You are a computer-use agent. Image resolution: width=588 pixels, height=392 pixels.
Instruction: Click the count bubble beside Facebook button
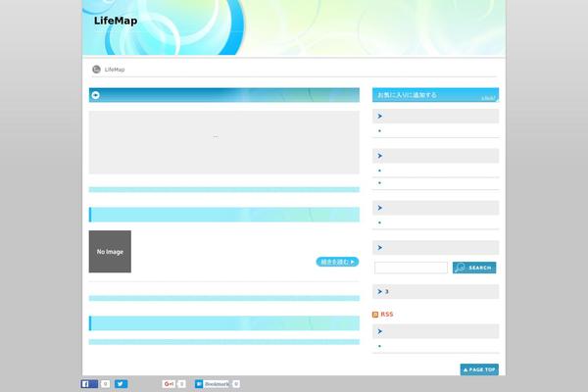[x=106, y=384]
